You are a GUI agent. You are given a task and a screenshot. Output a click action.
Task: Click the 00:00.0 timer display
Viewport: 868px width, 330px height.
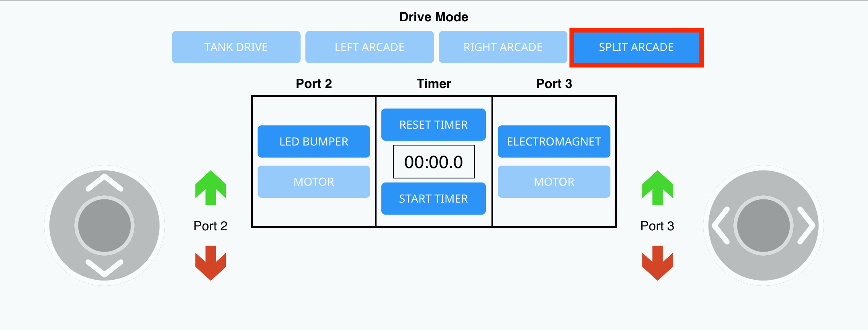433,161
